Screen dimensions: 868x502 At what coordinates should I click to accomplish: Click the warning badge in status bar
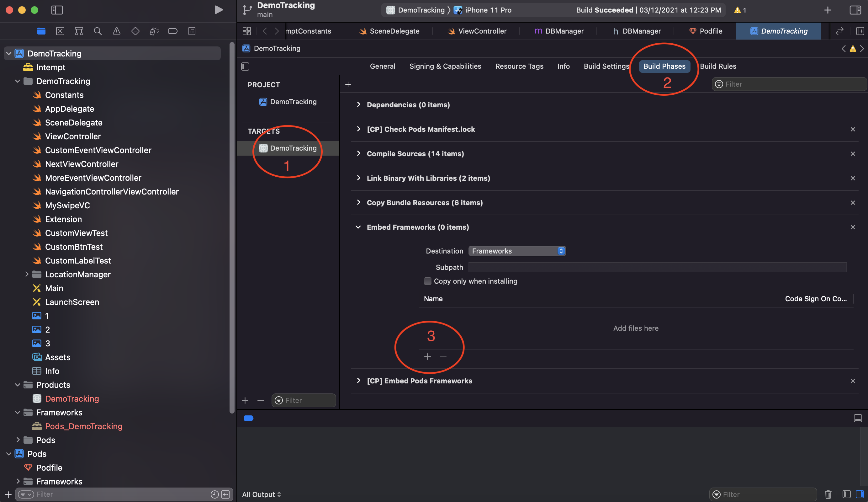pyautogui.click(x=740, y=10)
